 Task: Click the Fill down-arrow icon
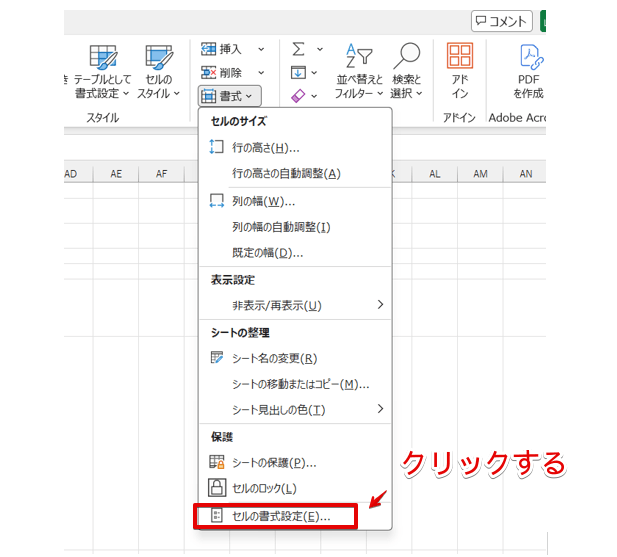coord(298,72)
